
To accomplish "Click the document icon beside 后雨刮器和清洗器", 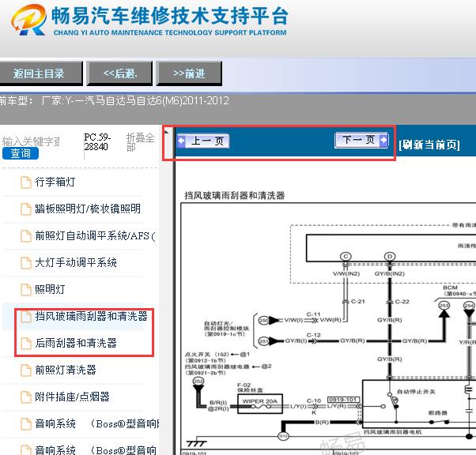I will [26, 344].
